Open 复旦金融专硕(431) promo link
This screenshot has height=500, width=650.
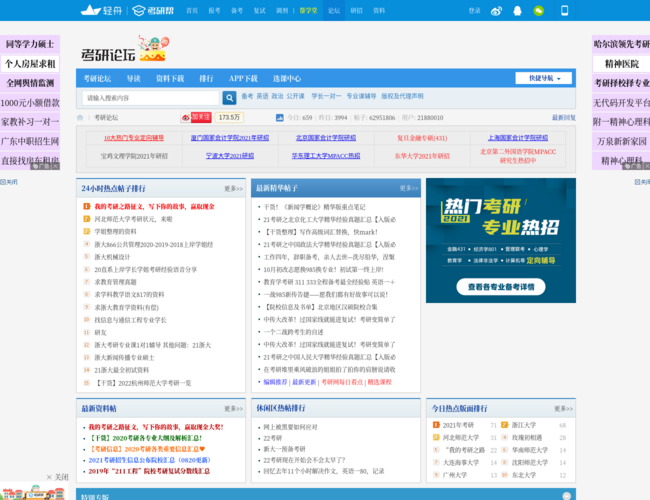tap(422, 138)
